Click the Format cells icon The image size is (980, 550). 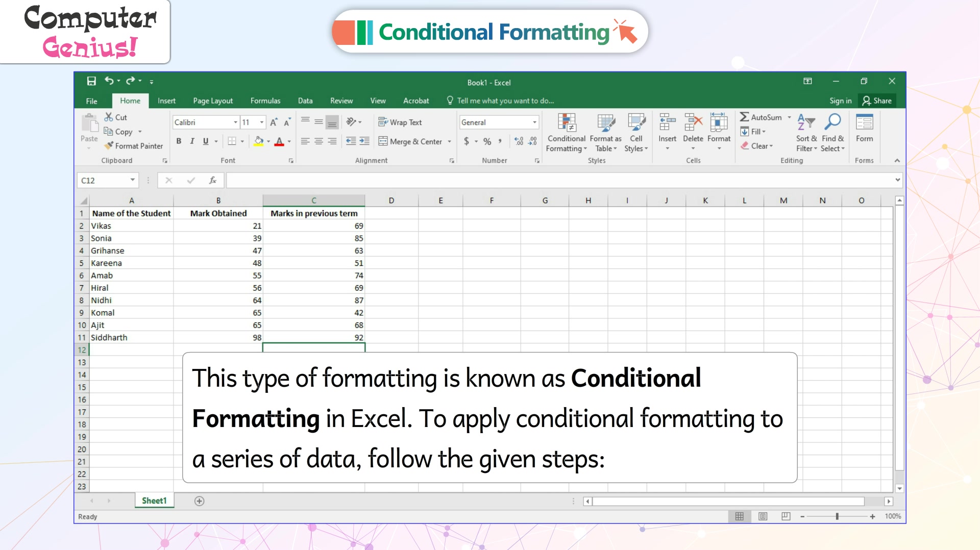pyautogui.click(x=719, y=122)
